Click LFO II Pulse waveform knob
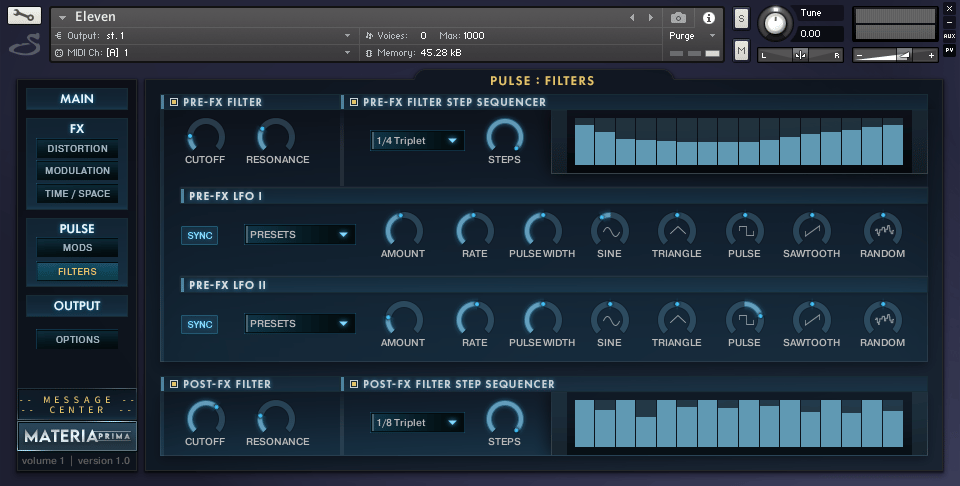960x486 pixels. (744, 320)
